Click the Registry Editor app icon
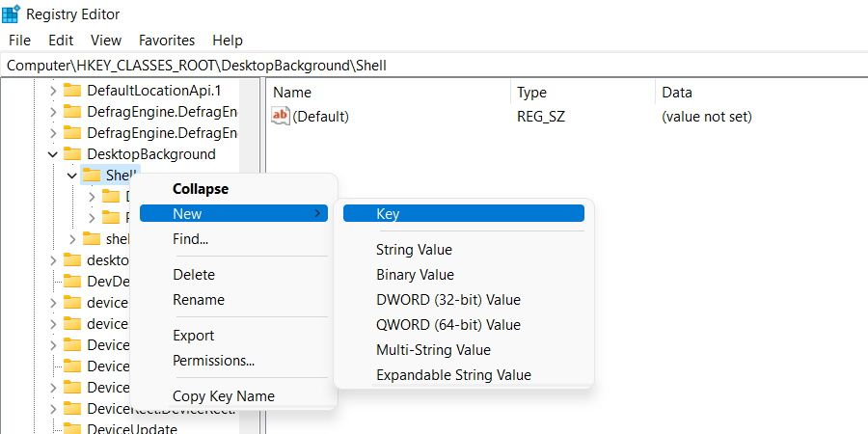The height and width of the screenshot is (434, 868). [12, 14]
